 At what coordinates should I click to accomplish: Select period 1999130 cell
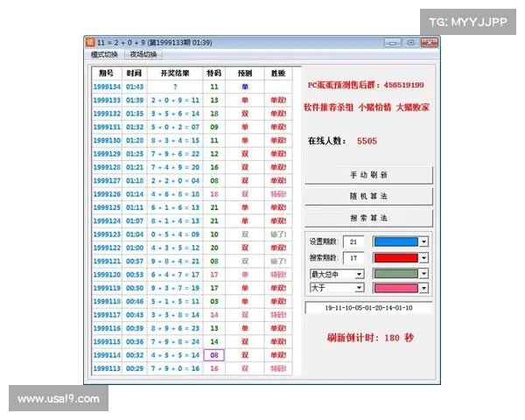(x=107, y=140)
